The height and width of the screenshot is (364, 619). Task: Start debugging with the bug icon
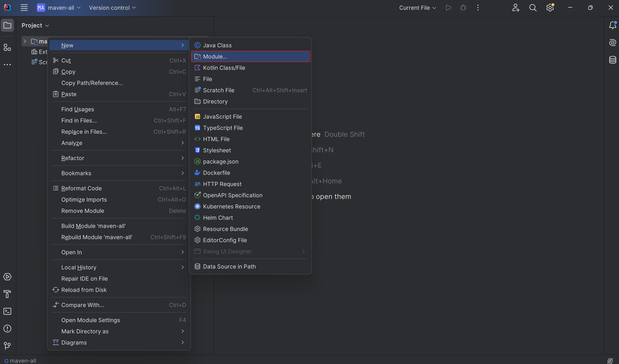click(463, 8)
